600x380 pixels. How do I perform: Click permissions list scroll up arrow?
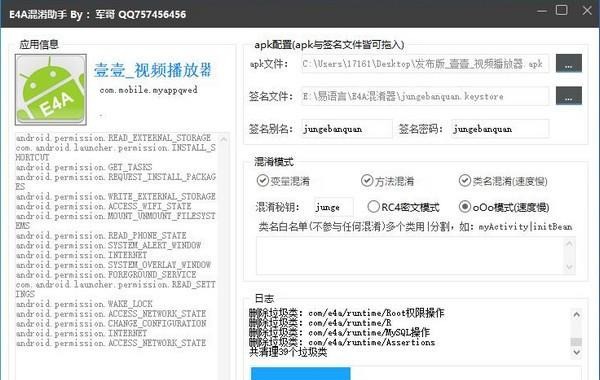click(224, 140)
